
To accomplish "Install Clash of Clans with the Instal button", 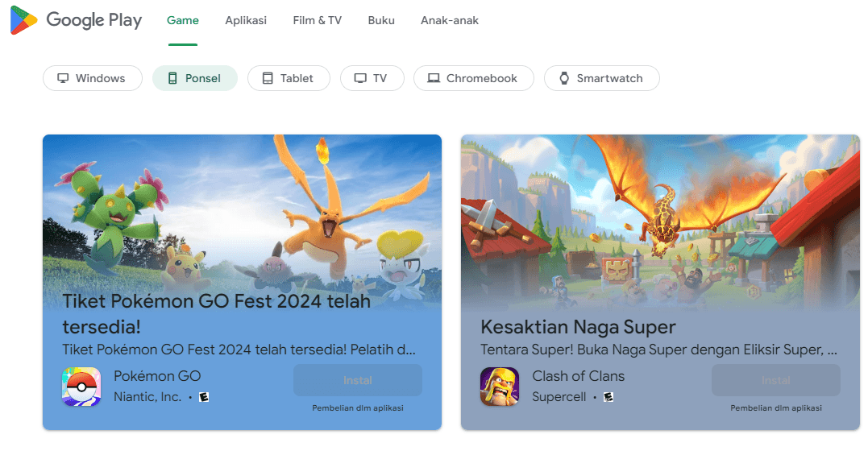I will [x=776, y=380].
